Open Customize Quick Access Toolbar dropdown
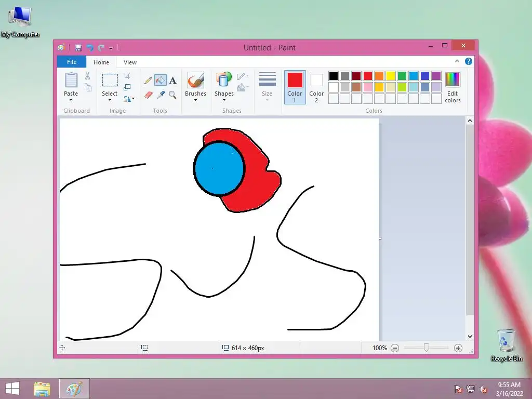 111,48
